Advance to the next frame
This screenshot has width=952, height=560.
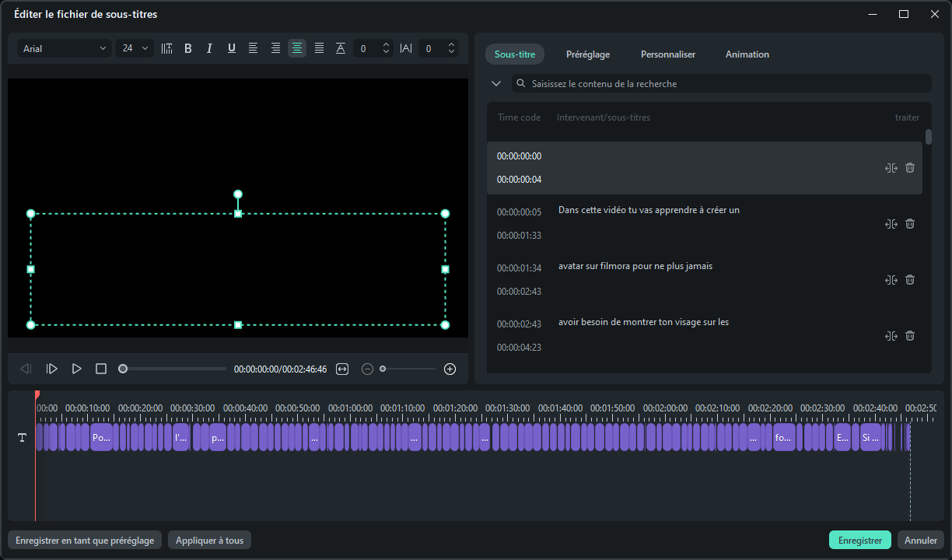point(51,369)
